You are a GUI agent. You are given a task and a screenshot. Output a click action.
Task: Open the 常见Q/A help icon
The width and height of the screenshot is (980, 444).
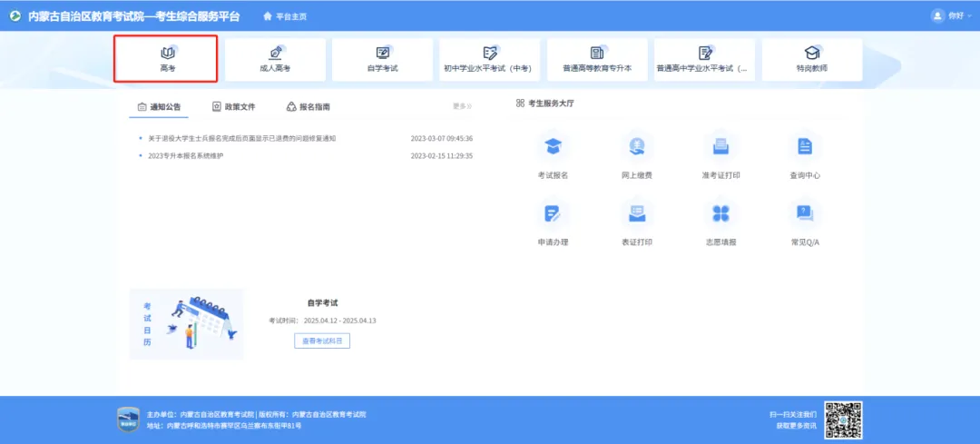[804, 215]
